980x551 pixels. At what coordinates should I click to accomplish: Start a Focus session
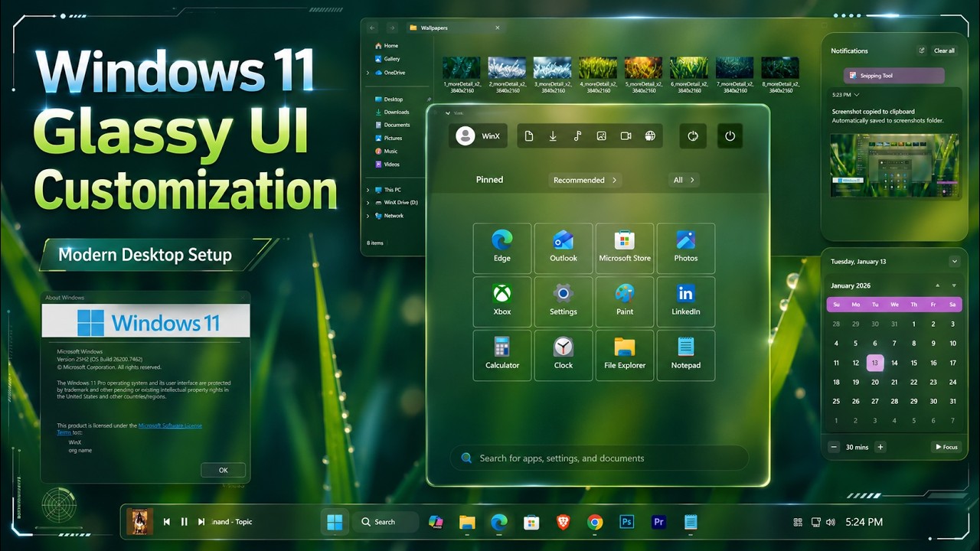pyautogui.click(x=946, y=447)
